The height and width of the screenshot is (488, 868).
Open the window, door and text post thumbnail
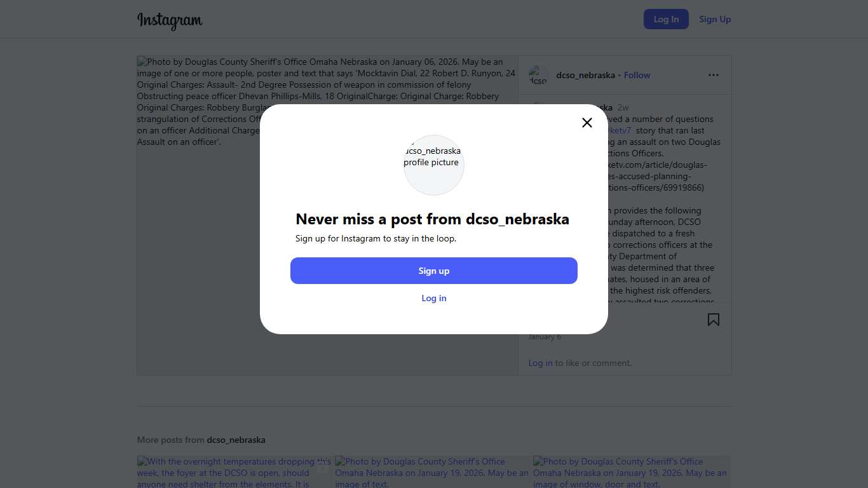click(x=632, y=472)
